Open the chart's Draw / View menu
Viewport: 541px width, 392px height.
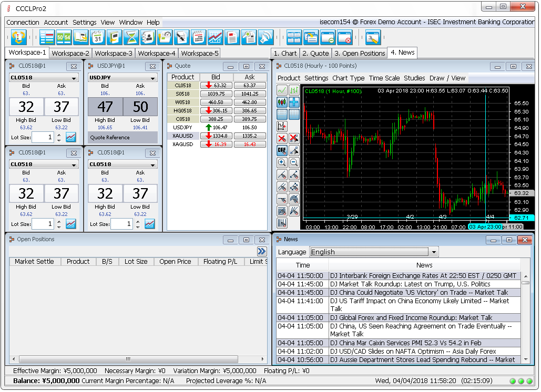coord(447,78)
